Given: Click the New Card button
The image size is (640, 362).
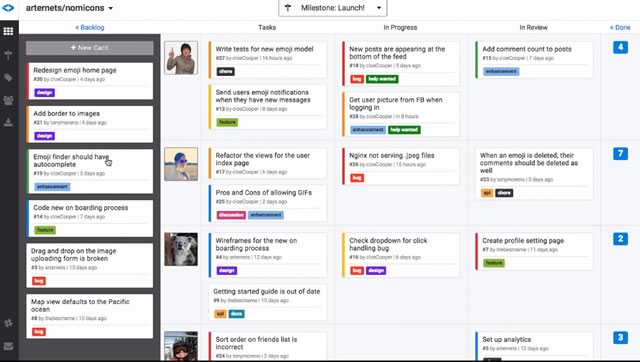Looking at the screenshot, I should click(x=90, y=48).
